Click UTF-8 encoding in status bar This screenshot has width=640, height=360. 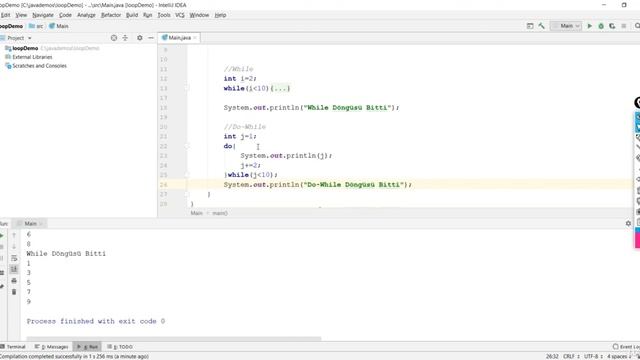pos(593,356)
